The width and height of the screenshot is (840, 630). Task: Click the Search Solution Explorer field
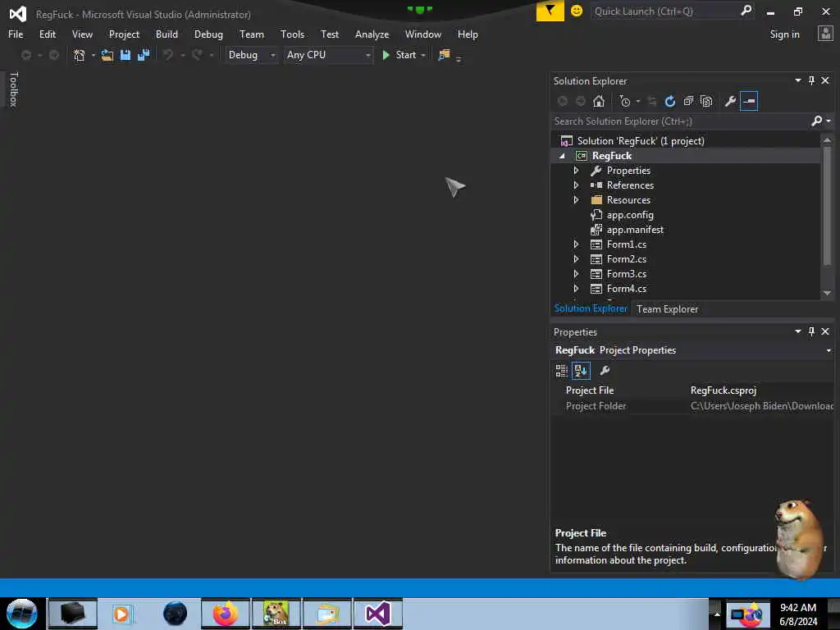pos(680,121)
